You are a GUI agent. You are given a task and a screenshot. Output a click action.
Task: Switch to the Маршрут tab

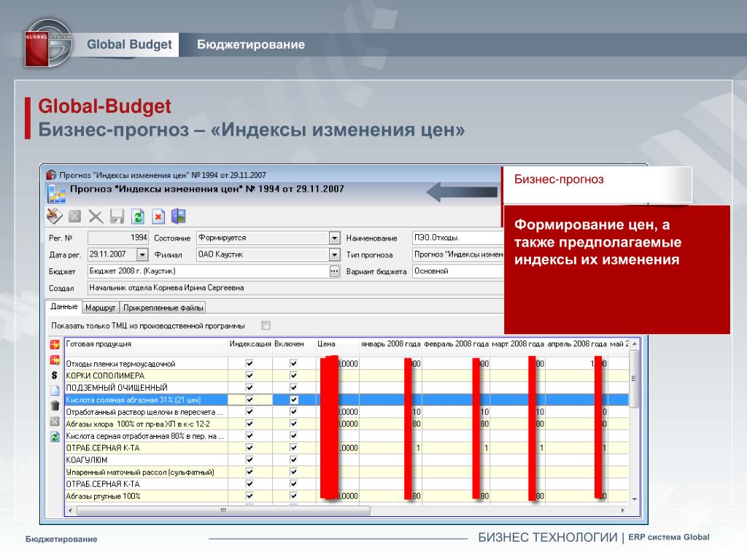(x=101, y=308)
